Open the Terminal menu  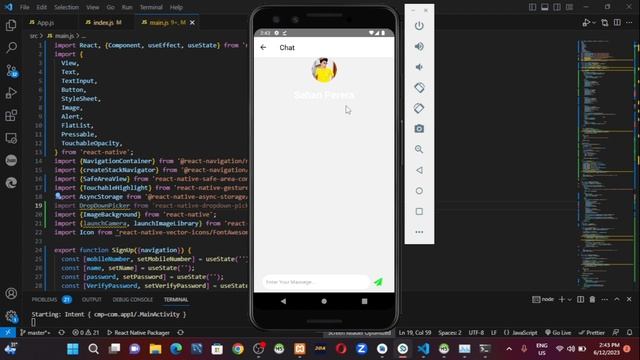click(x=151, y=7)
